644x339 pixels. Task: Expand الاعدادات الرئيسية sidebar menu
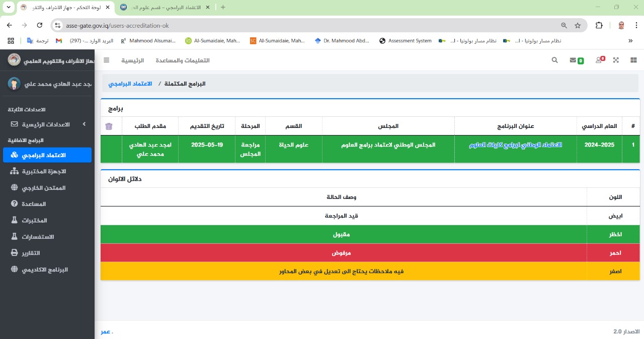[x=47, y=124]
